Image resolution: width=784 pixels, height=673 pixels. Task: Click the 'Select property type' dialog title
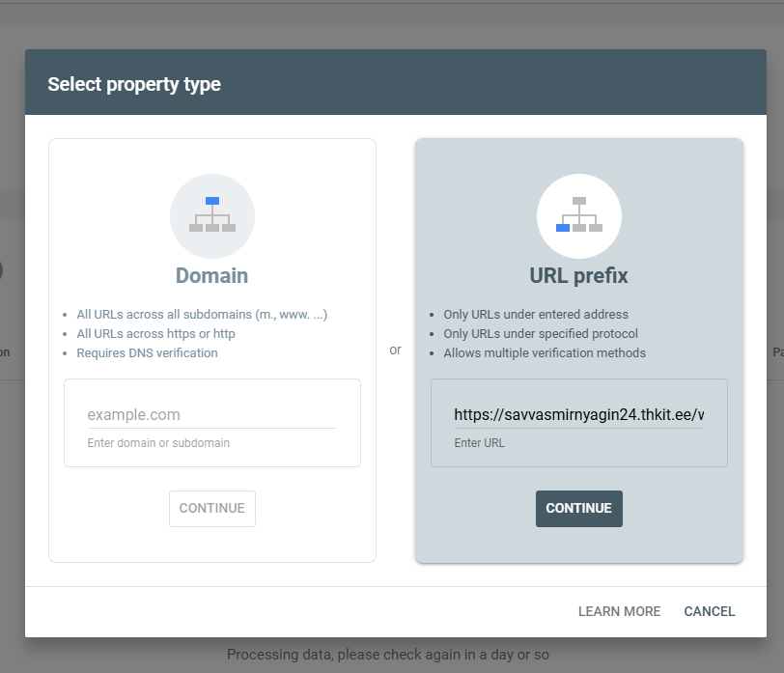pos(134,84)
